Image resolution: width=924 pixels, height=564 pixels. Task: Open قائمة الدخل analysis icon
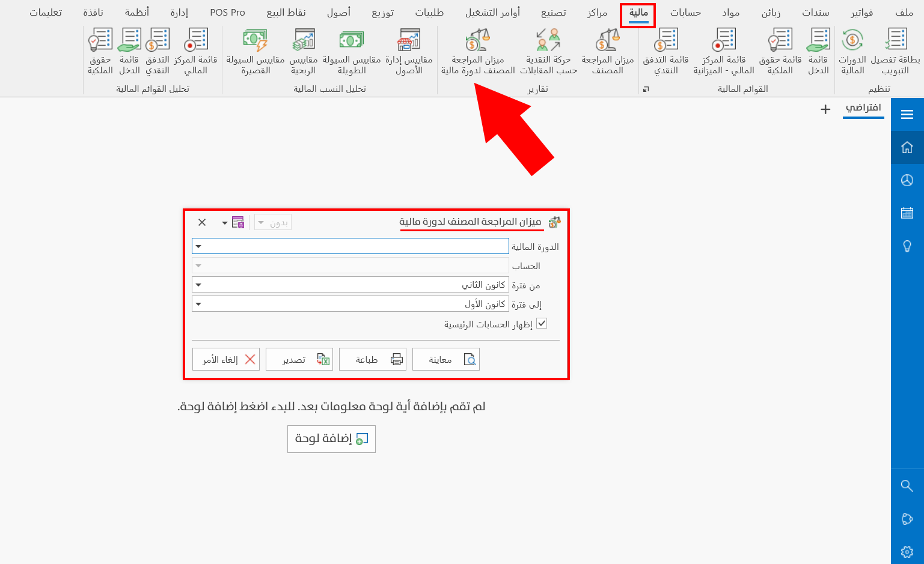click(129, 52)
